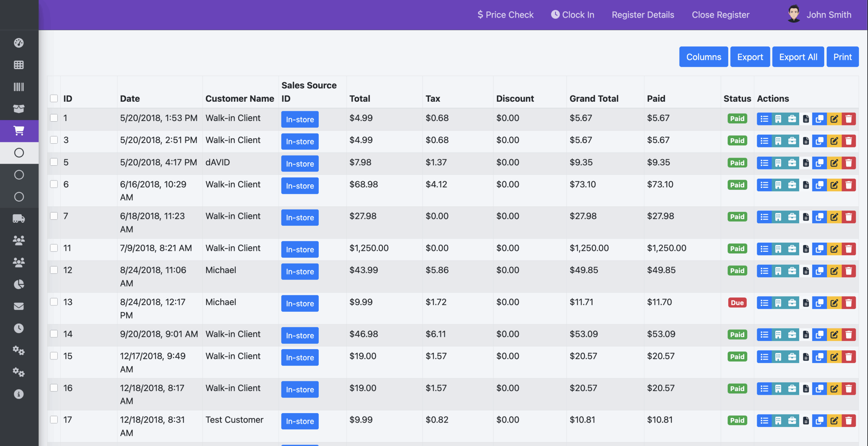
Task: Click briefcase icon for sale ID 14
Action: pyautogui.click(x=792, y=335)
